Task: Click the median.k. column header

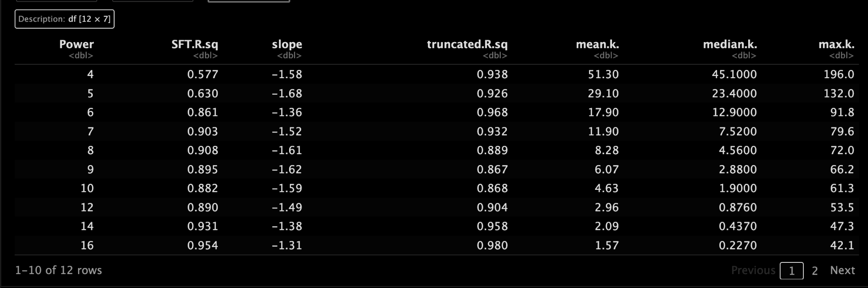Action: coord(730,44)
